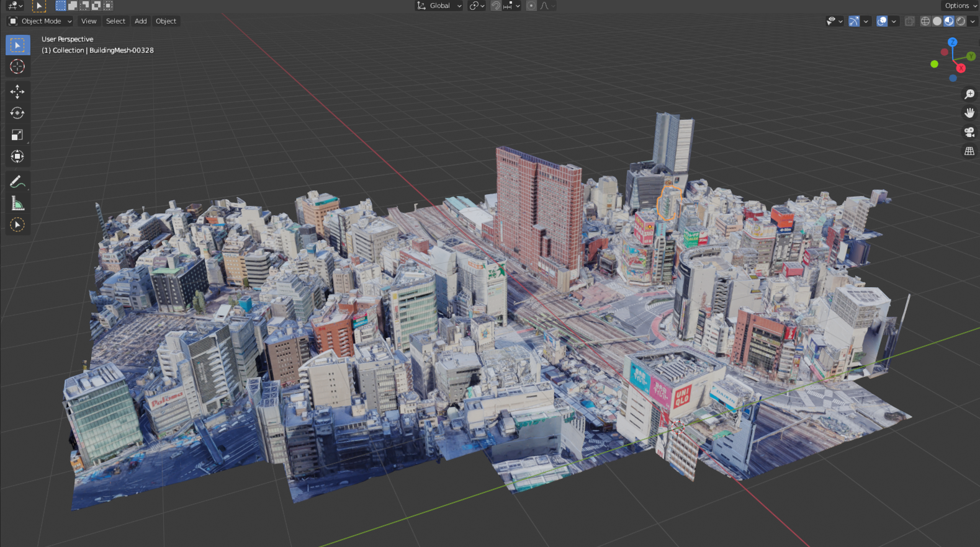Switch to Solid viewport shading
The image size is (980, 547).
pyautogui.click(x=937, y=21)
